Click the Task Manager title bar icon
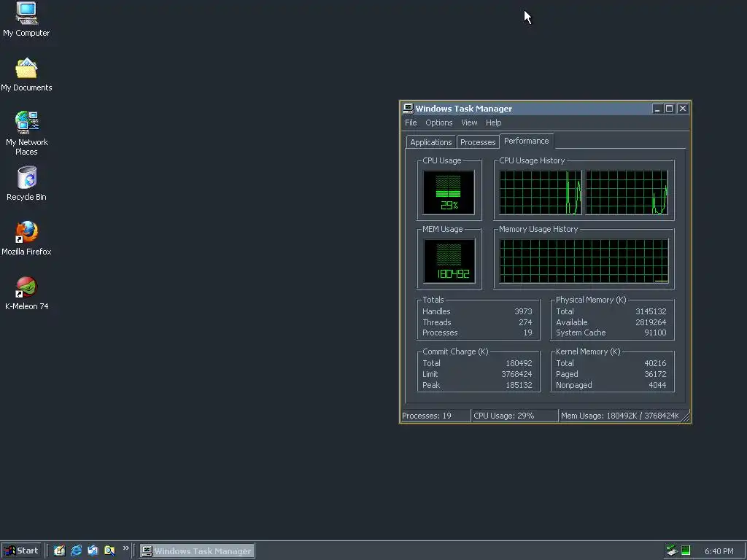Screen dimensions: 747x560 coord(409,109)
